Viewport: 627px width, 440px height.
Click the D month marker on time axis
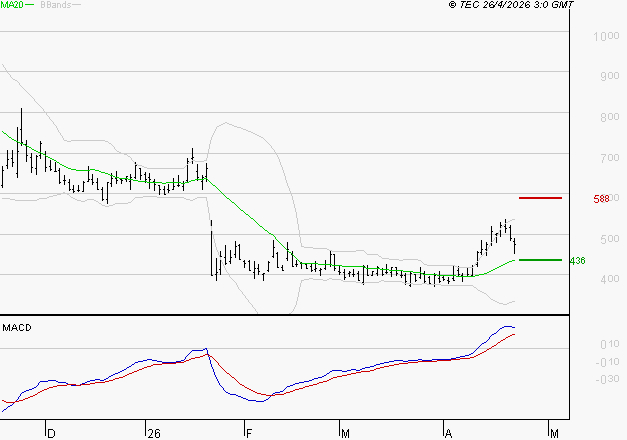coord(51,434)
